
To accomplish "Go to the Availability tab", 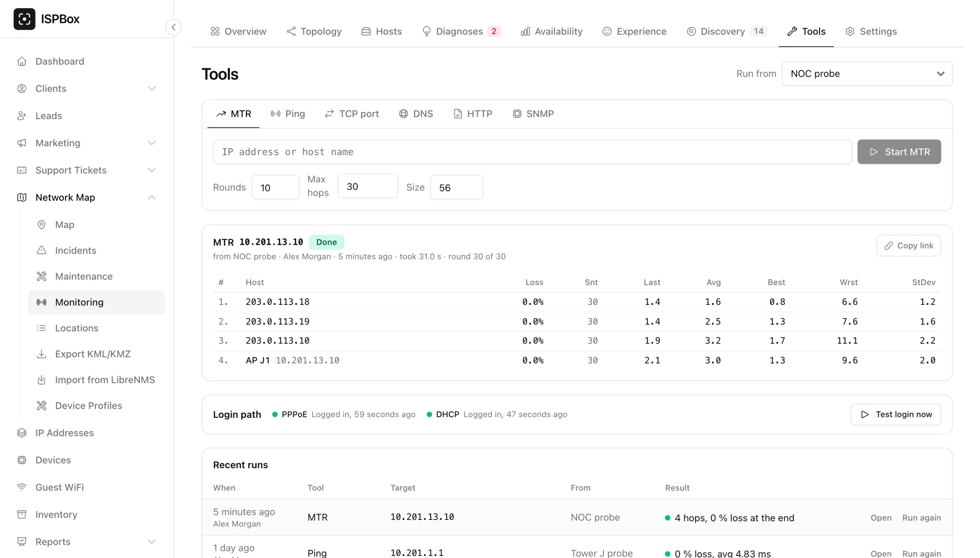I will [551, 31].
